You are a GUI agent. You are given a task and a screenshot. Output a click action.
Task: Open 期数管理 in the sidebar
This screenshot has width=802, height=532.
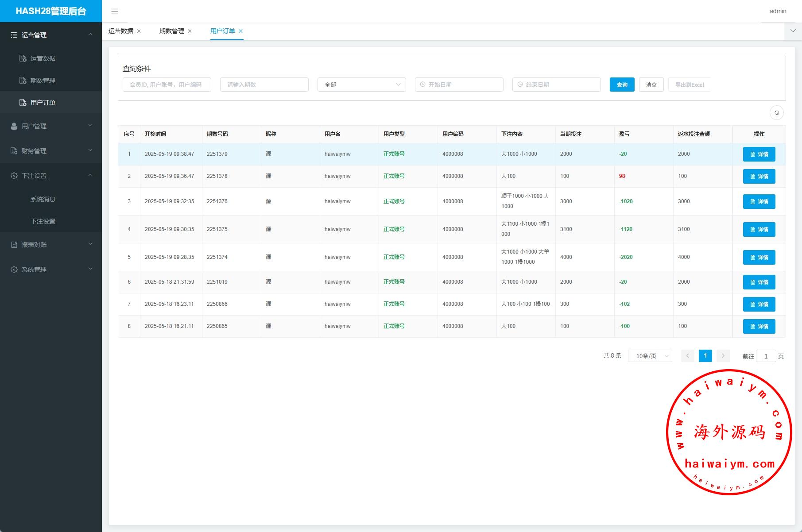point(43,81)
